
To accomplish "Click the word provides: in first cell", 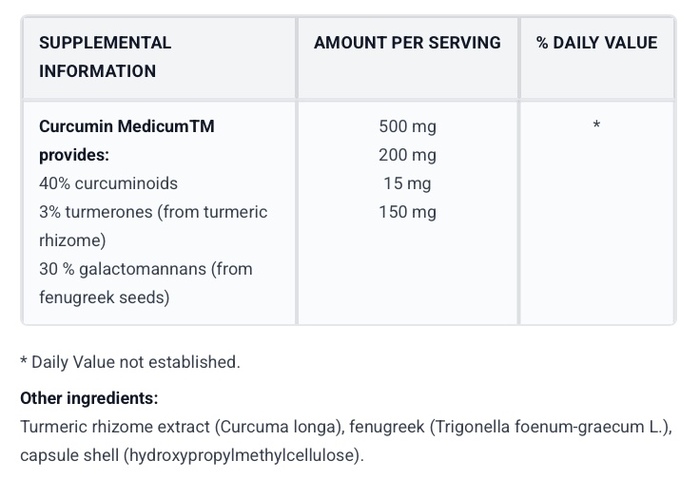I will click(74, 155).
